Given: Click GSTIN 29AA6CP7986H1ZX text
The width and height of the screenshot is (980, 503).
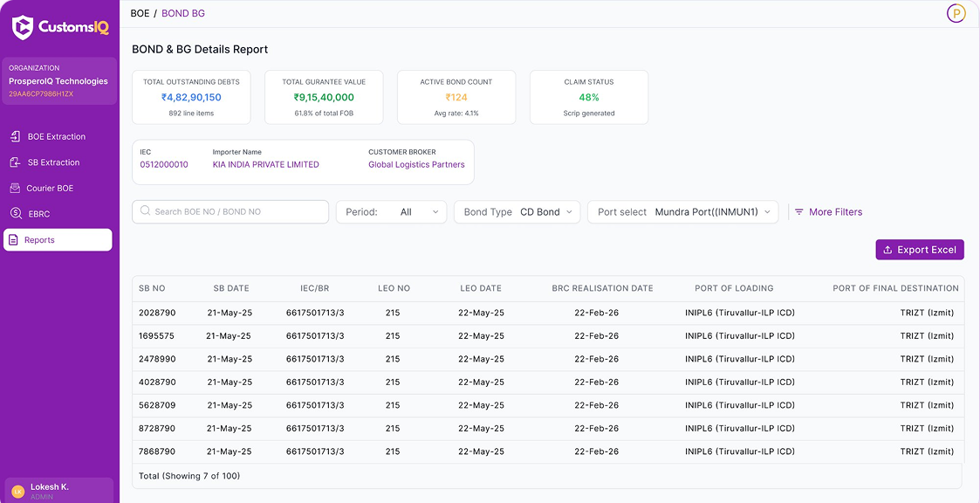Looking at the screenshot, I should [x=41, y=93].
